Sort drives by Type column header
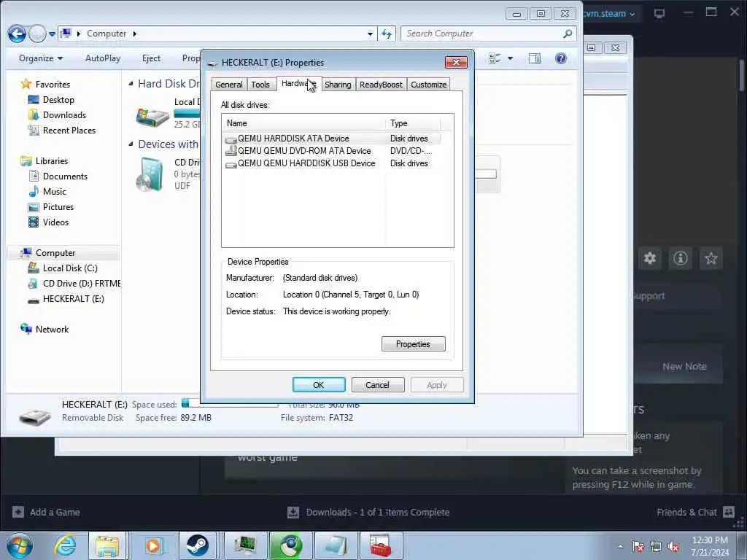Viewport: 747px width, 560px height. [x=413, y=123]
